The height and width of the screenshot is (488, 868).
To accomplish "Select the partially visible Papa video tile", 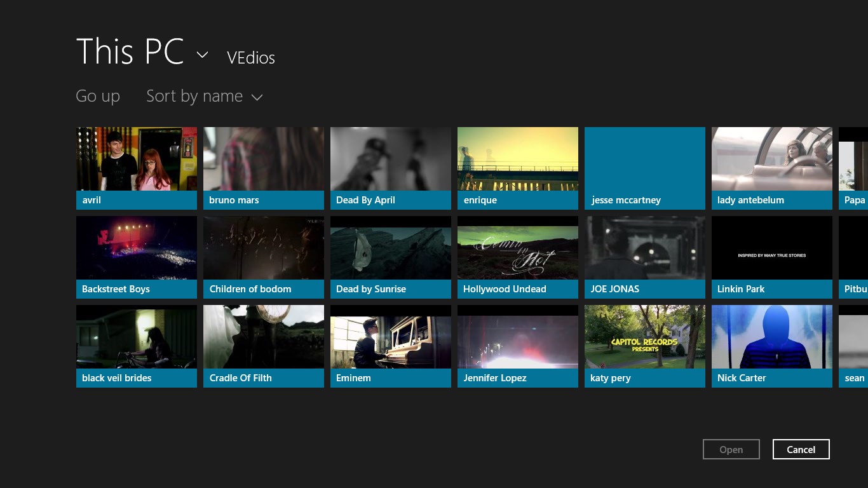I will 853,168.
